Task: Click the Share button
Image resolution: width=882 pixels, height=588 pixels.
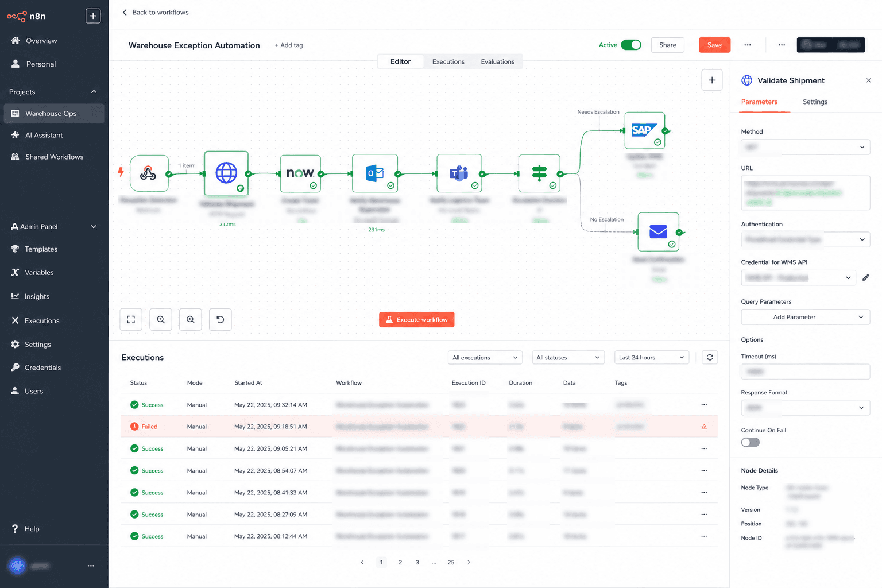Action: (x=668, y=45)
